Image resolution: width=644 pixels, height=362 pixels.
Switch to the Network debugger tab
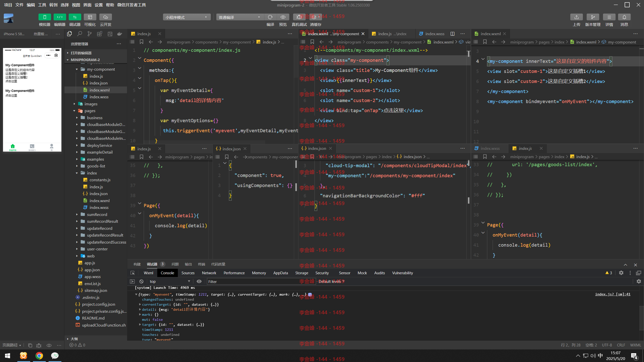209,273
